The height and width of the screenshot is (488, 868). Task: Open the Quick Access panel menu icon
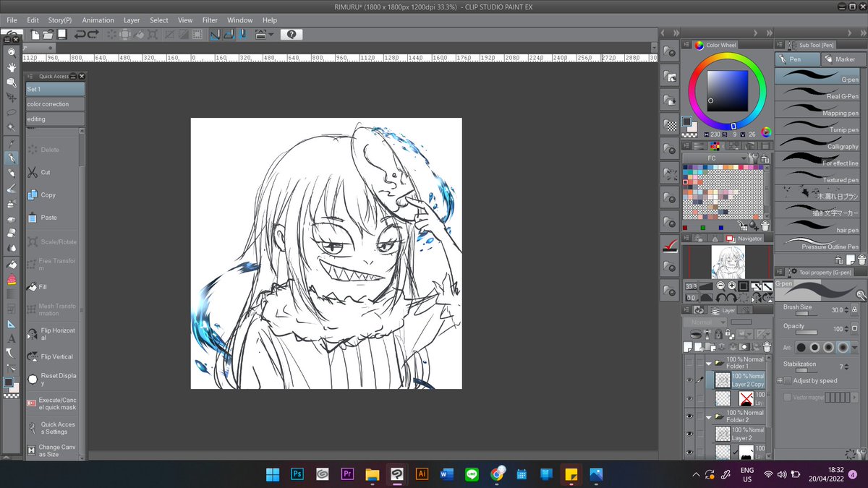click(30, 76)
